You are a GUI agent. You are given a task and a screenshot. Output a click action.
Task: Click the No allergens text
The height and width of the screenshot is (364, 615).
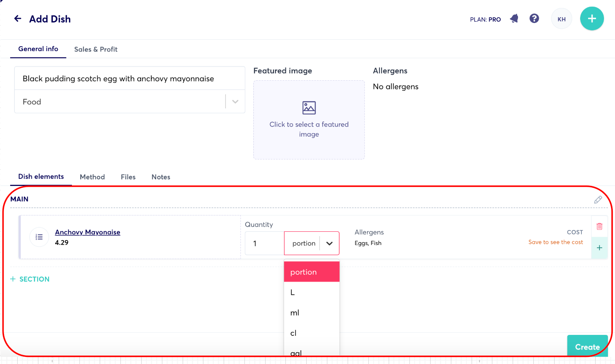396,87
